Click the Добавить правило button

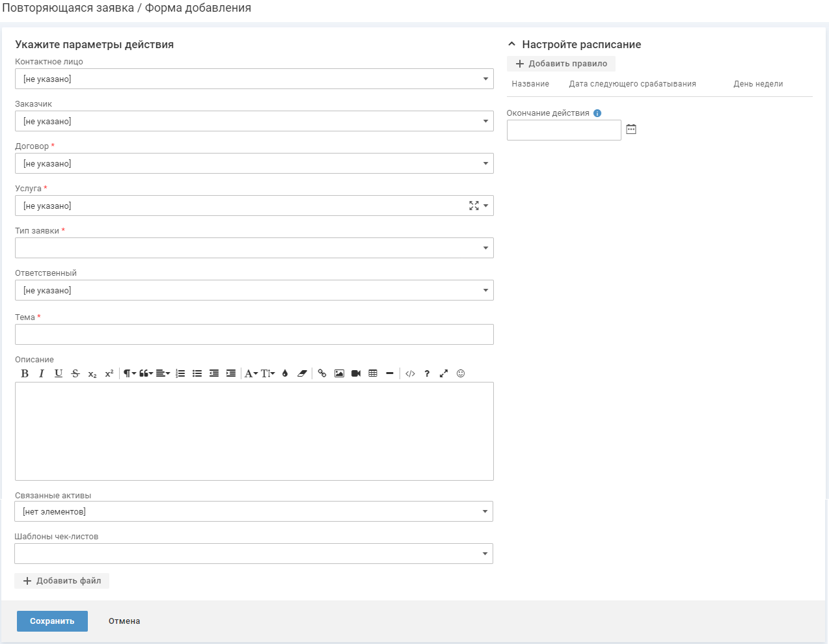561,64
